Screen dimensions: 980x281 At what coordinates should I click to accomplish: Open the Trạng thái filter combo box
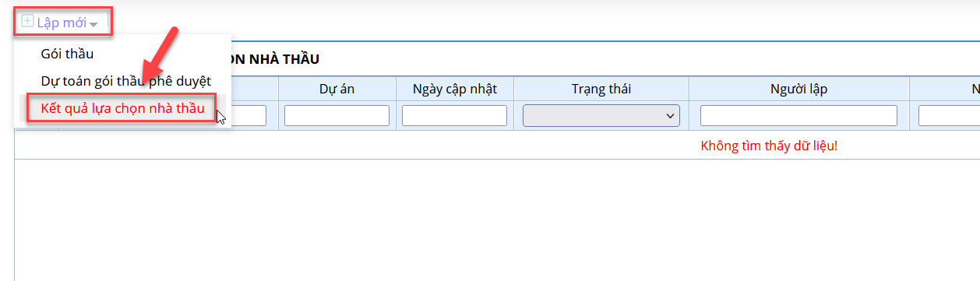(x=601, y=115)
